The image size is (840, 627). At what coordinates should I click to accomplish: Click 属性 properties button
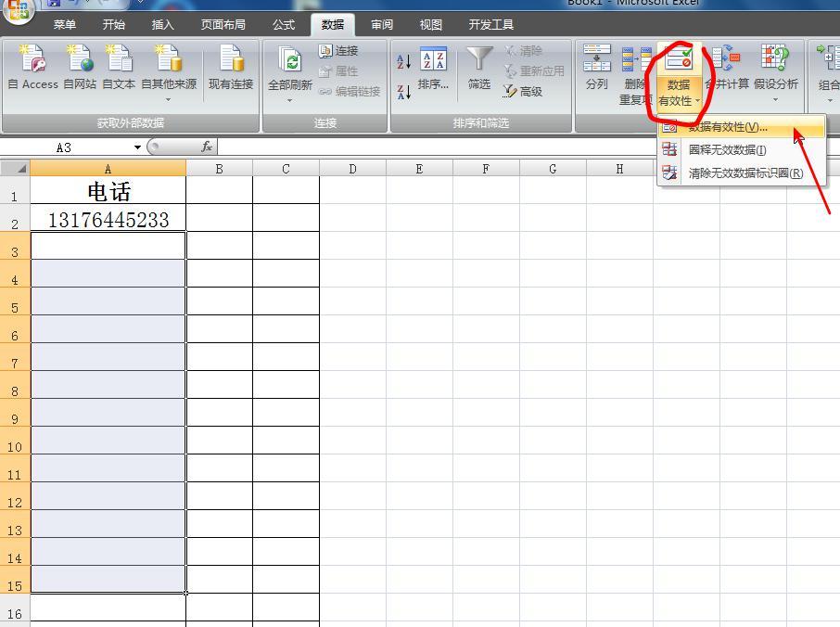pyautogui.click(x=338, y=70)
